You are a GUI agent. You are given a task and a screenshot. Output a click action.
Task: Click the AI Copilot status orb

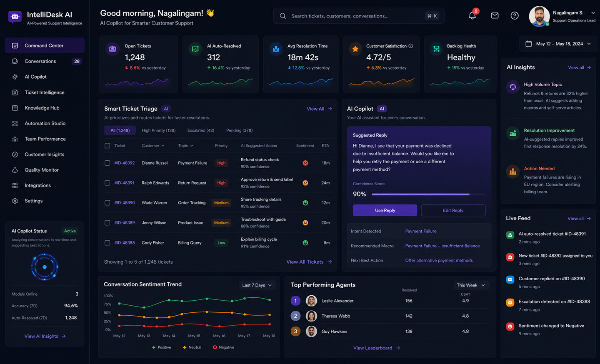[45, 267]
